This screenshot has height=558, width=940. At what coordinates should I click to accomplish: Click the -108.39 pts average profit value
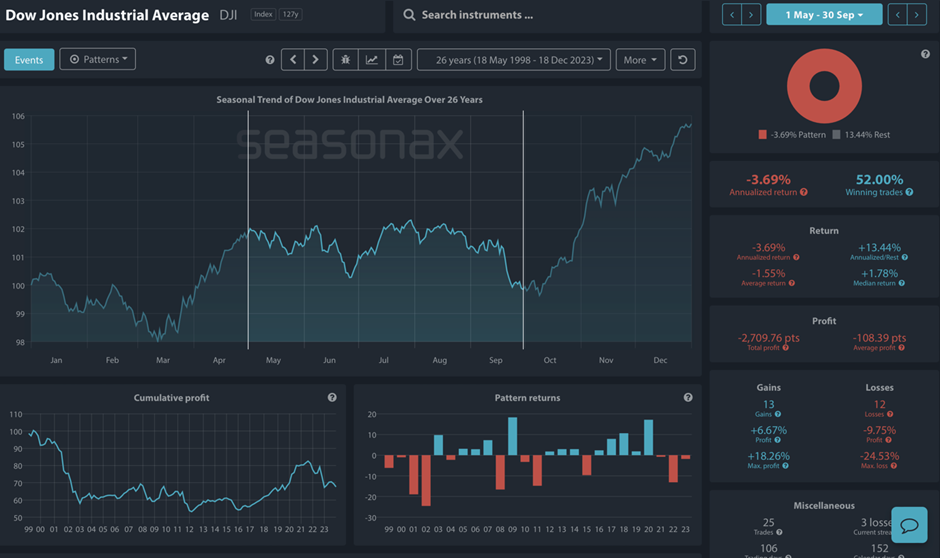coord(879,338)
